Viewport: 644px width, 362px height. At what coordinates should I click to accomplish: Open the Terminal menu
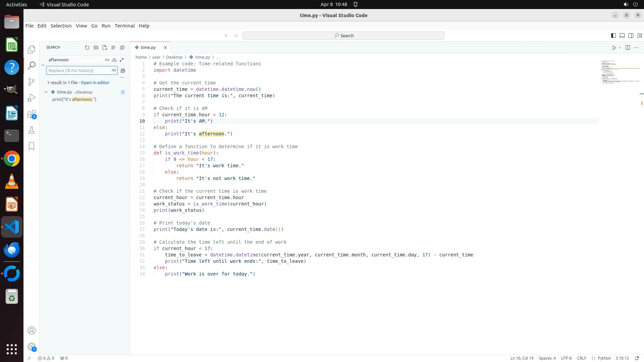(124, 26)
